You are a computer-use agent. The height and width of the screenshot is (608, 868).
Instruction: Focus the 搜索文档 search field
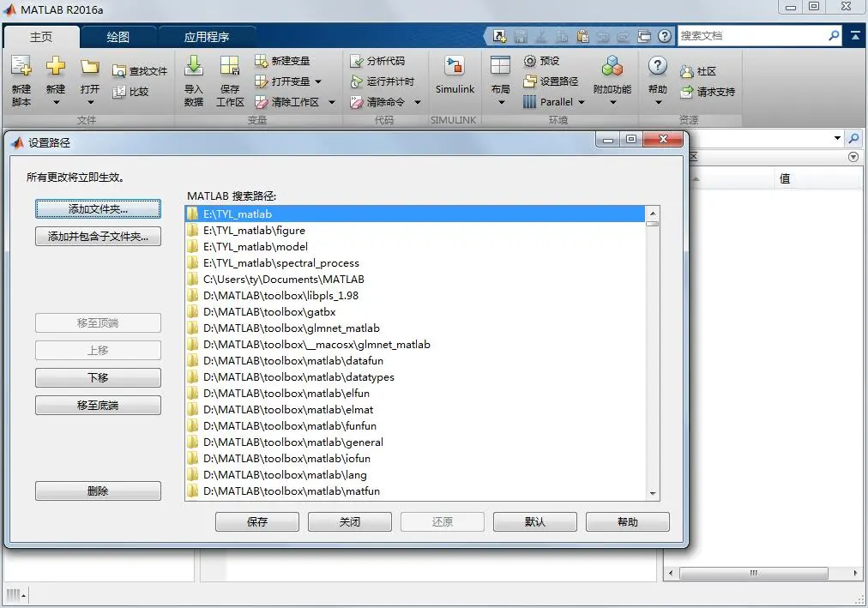(x=751, y=36)
